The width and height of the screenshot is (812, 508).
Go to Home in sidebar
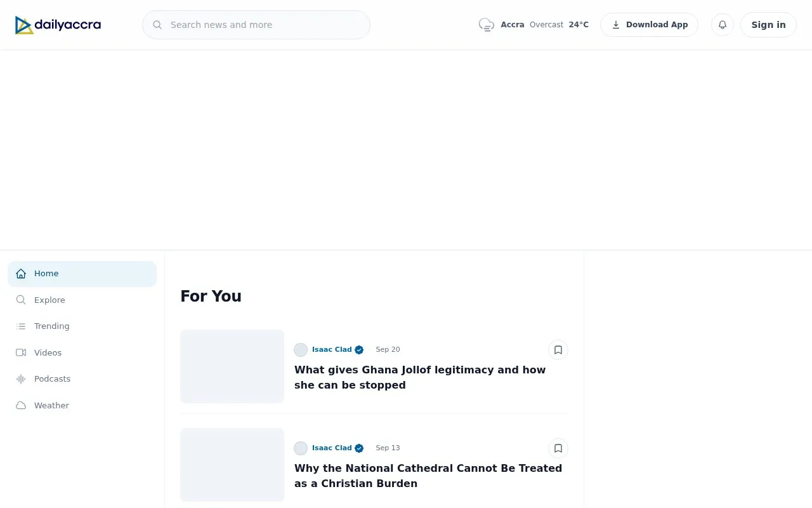click(82, 274)
